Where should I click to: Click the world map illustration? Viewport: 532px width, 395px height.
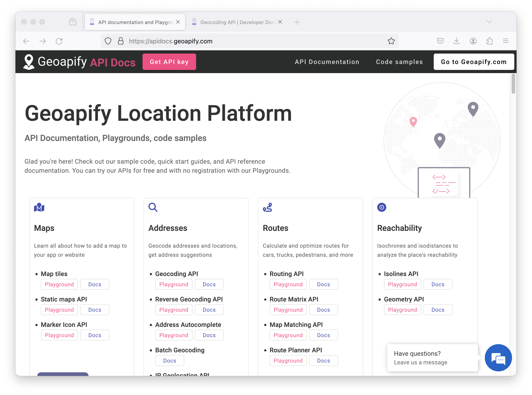(x=442, y=140)
